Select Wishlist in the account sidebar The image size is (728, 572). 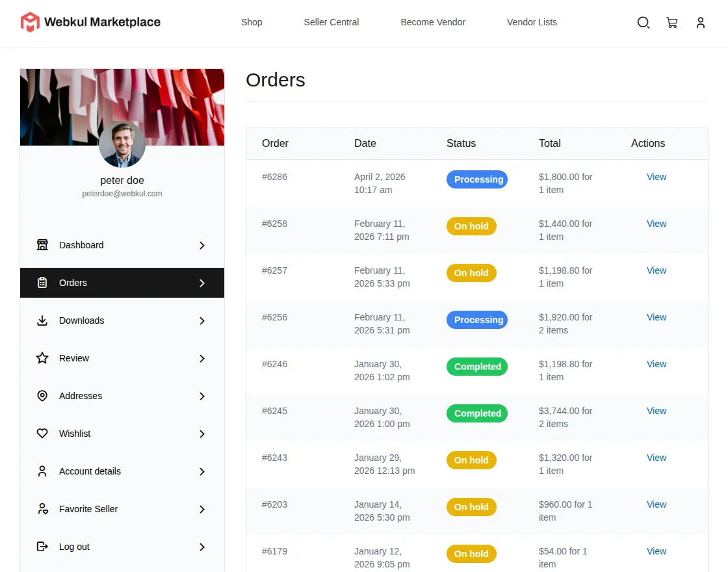click(122, 433)
